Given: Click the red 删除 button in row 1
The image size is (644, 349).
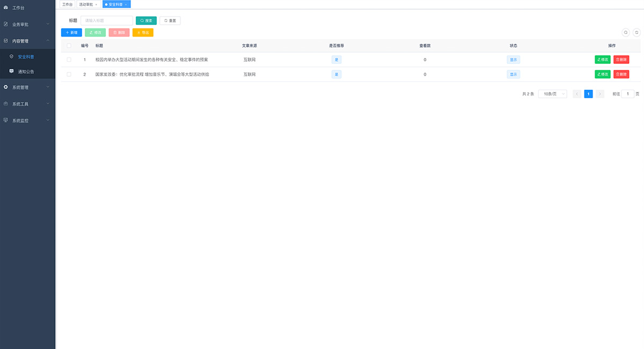Looking at the screenshot, I should click(x=621, y=60).
